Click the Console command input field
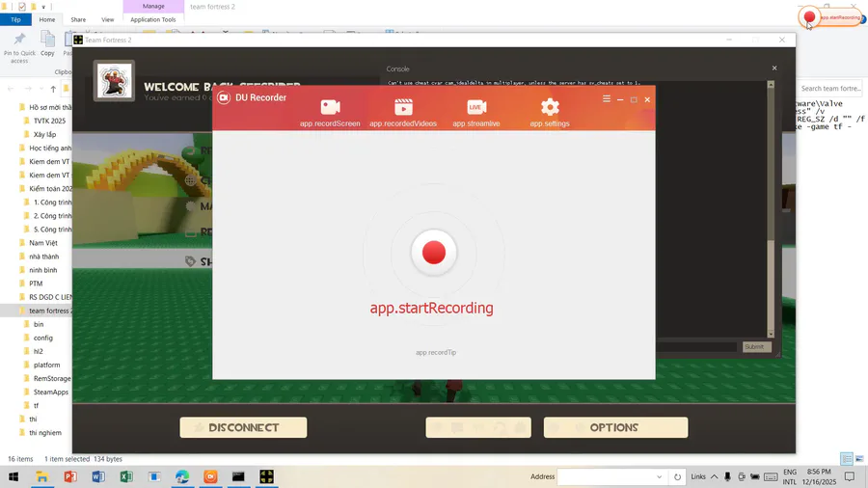The image size is (868, 488). (697, 347)
